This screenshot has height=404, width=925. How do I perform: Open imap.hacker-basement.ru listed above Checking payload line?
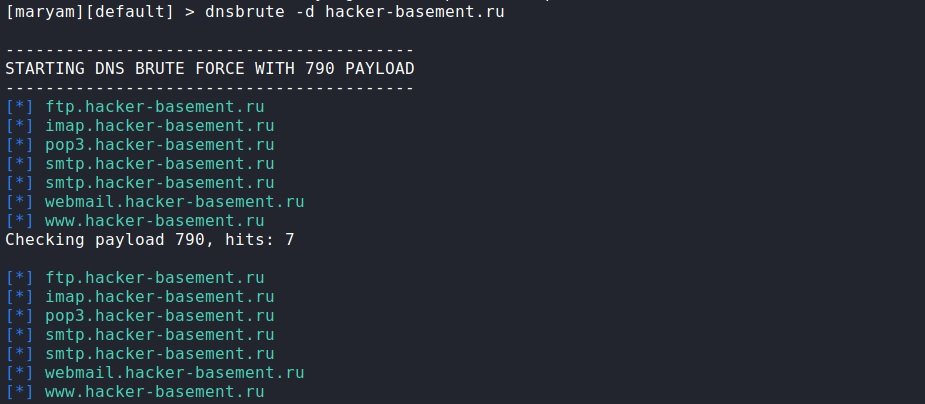pos(160,126)
